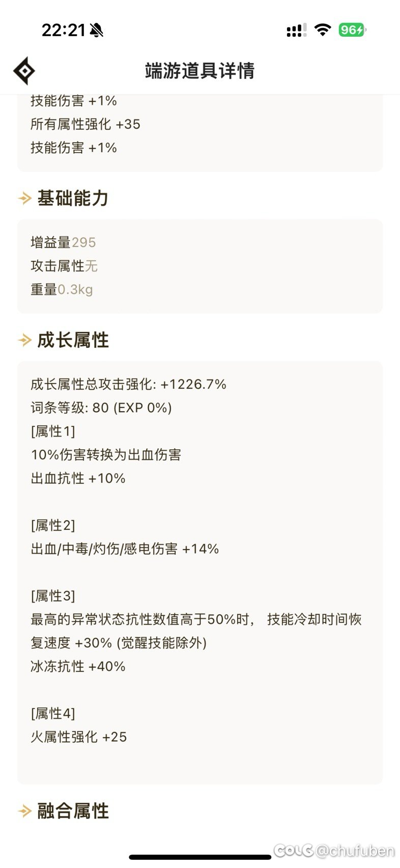Select the 基础能力 section heading
Image resolution: width=400 pixels, height=868 pixels.
[73, 198]
